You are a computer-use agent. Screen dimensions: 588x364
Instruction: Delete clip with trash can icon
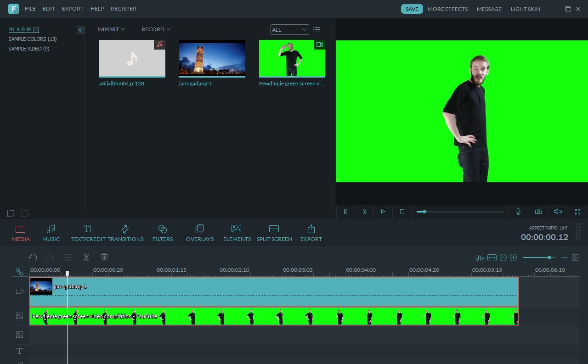point(104,258)
